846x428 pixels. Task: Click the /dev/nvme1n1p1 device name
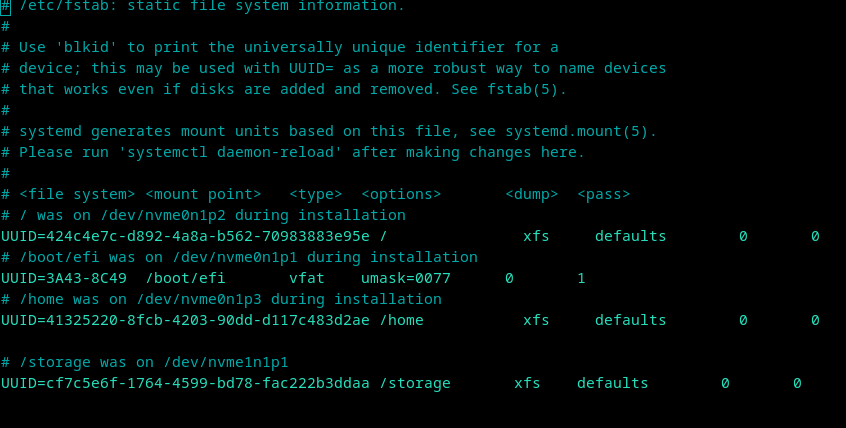pyautogui.click(x=225, y=362)
